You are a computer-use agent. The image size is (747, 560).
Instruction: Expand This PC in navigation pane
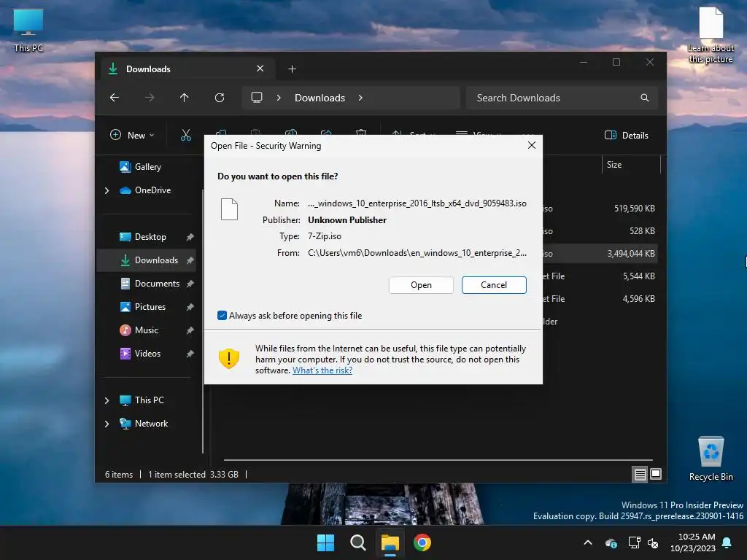pyautogui.click(x=107, y=400)
